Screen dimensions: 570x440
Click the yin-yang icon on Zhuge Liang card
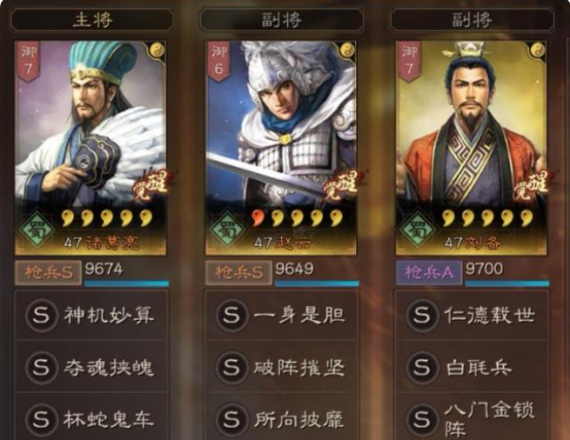[x=157, y=49]
